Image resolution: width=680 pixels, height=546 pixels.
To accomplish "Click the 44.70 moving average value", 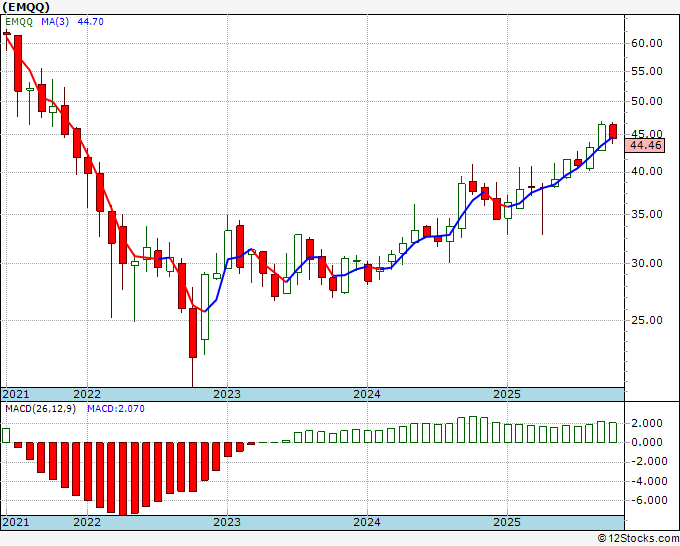I will click(x=90, y=22).
